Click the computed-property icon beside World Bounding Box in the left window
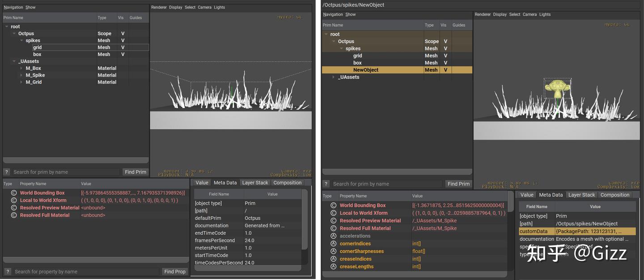644x280 pixels. click(x=13, y=193)
